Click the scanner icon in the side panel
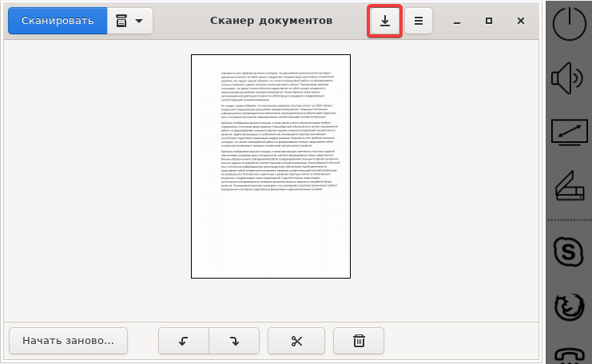This screenshot has height=364, width=592. point(570,188)
